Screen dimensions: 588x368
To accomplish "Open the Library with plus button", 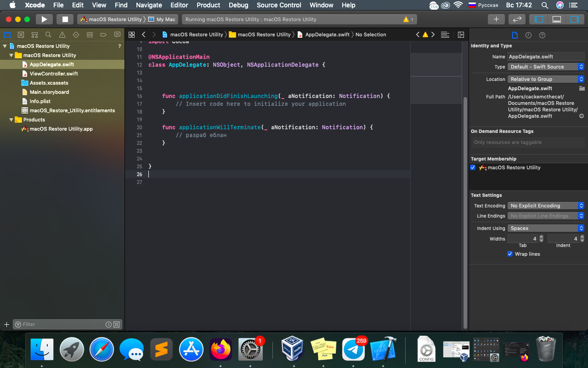I will click(x=496, y=19).
